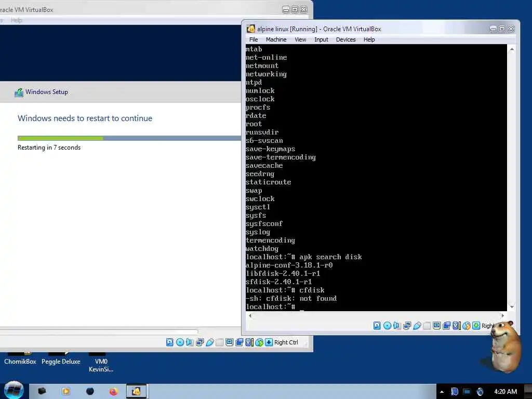Image resolution: width=532 pixels, height=399 pixels.
Task: Click scroll right arrow in alpine linux window
Action: pos(502,315)
